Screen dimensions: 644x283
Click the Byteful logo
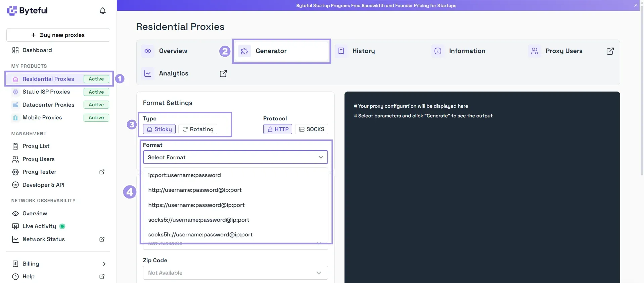pyautogui.click(x=28, y=11)
